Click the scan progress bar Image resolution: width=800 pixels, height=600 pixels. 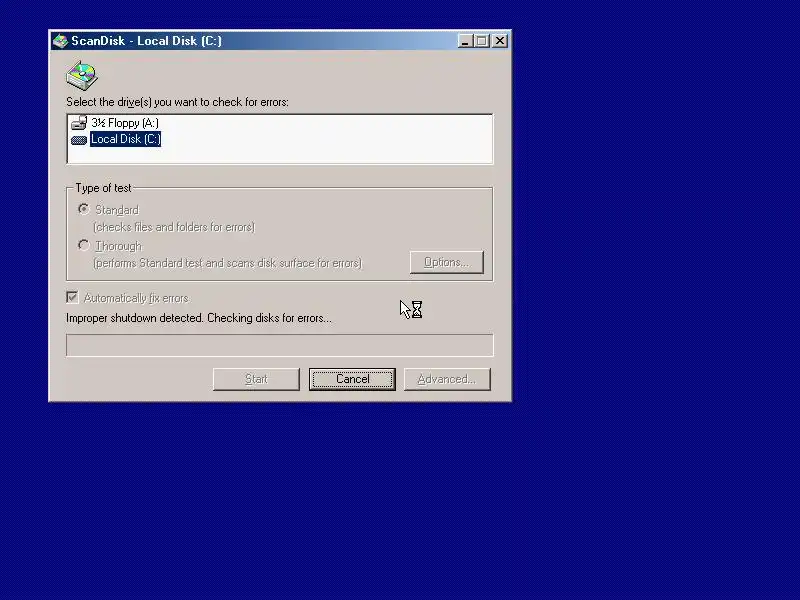pyautogui.click(x=280, y=345)
